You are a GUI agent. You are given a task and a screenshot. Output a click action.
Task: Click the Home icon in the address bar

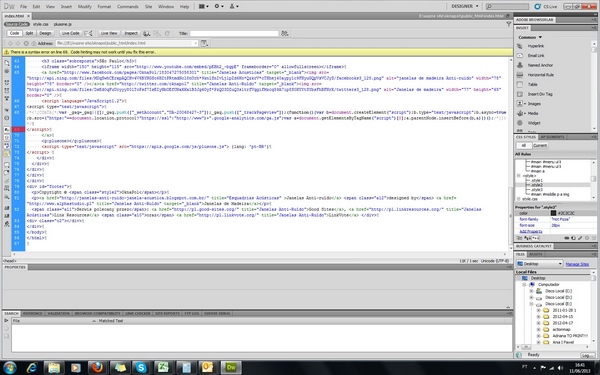[34, 43]
